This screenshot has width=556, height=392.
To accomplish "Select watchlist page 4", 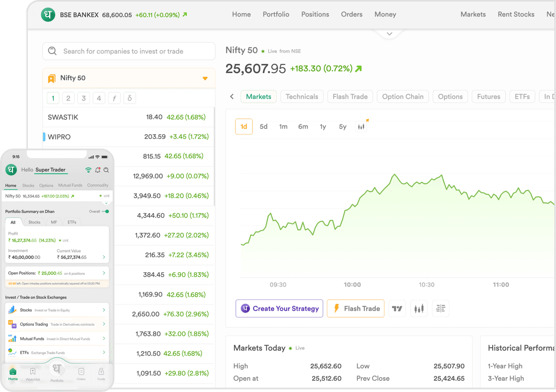I will pyautogui.click(x=99, y=98).
